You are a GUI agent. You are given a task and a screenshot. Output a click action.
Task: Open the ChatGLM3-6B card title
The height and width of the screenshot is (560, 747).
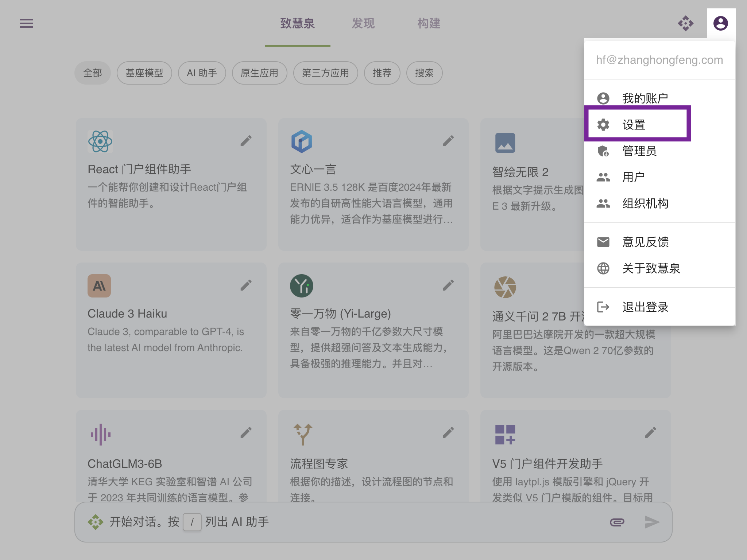[125, 464]
